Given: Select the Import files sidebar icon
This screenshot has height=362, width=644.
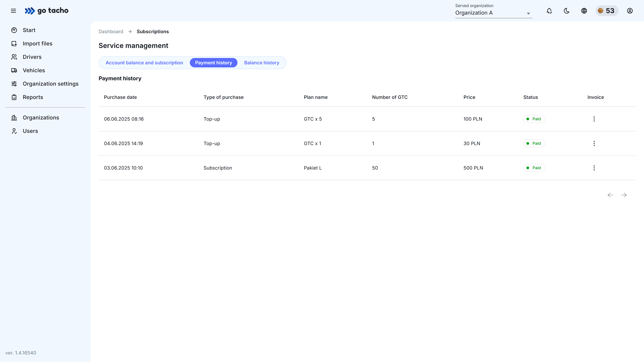Looking at the screenshot, I should pyautogui.click(x=14, y=43).
